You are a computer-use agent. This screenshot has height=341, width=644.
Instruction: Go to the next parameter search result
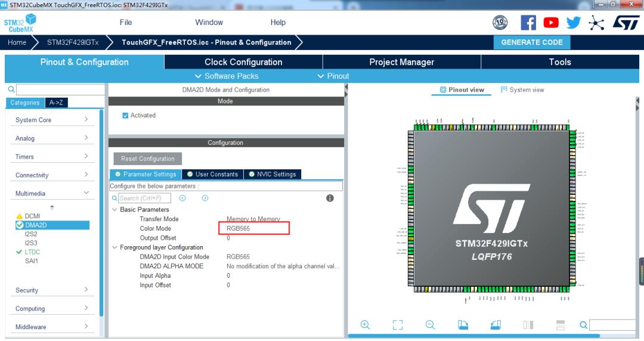coord(205,198)
